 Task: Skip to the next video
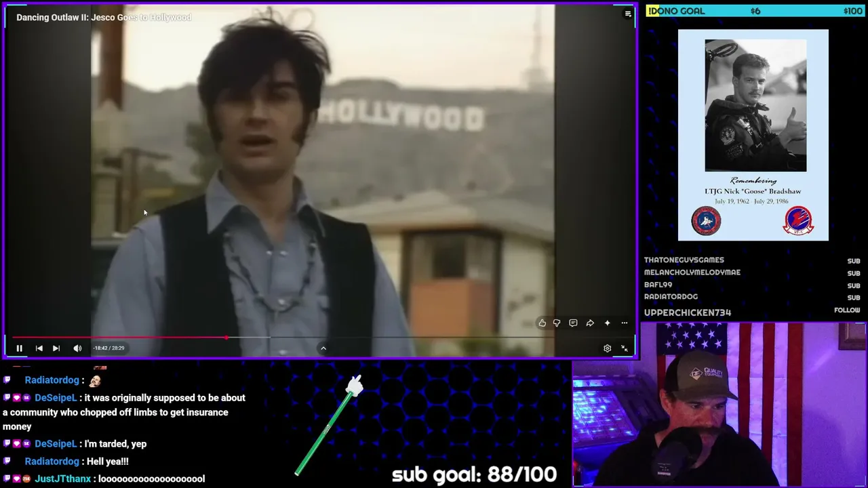(56, 348)
